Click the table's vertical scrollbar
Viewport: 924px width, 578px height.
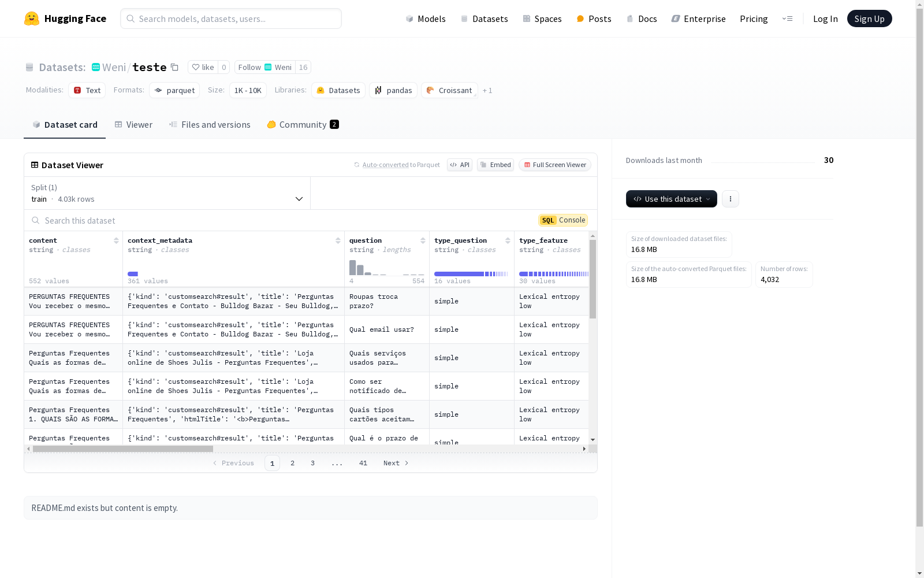(593, 279)
